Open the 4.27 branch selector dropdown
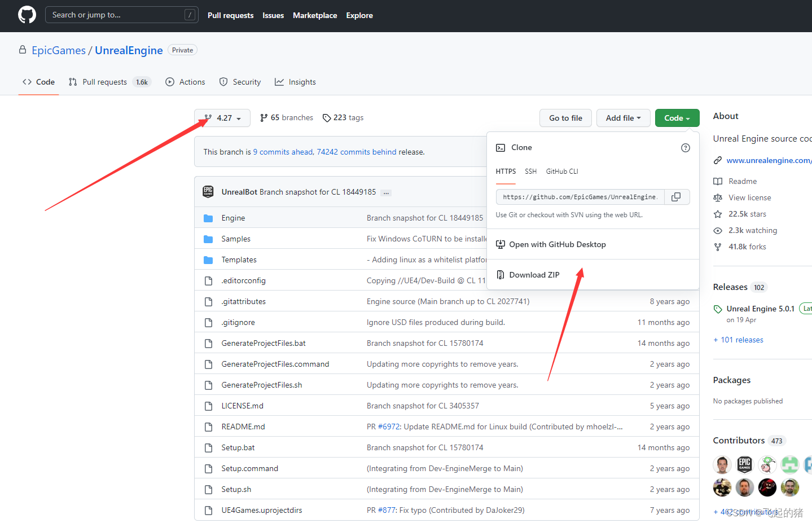The image size is (812, 523). [223, 118]
